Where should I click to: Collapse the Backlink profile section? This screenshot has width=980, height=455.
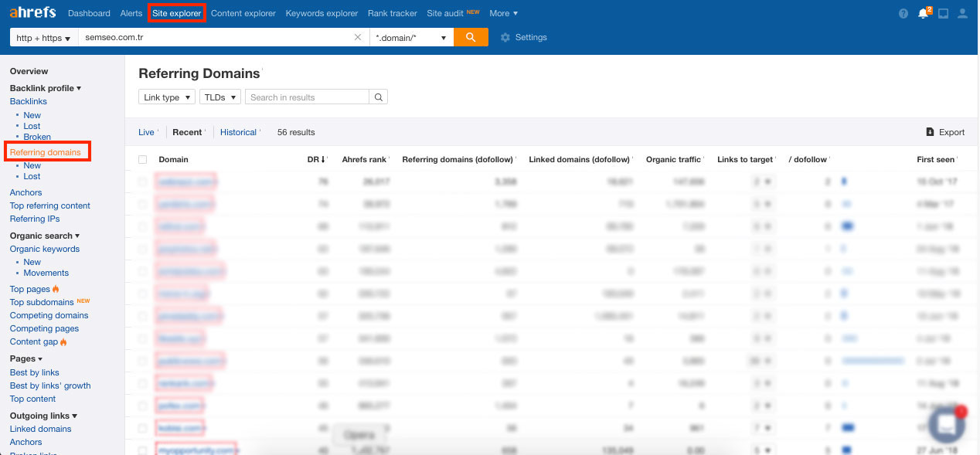[x=46, y=88]
